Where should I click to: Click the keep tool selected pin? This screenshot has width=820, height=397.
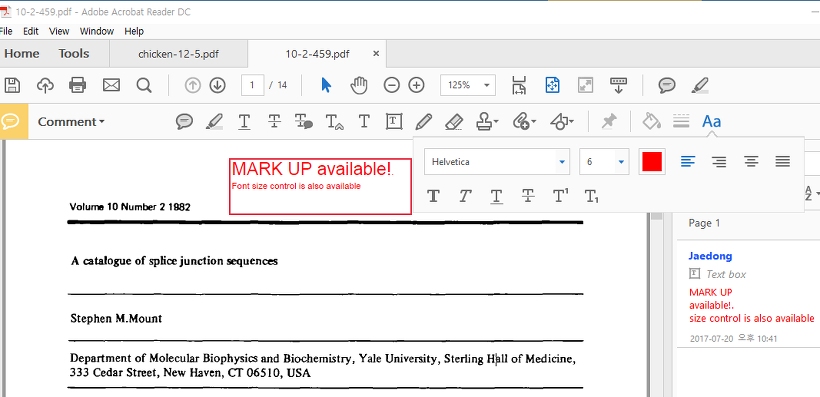pyautogui.click(x=608, y=122)
